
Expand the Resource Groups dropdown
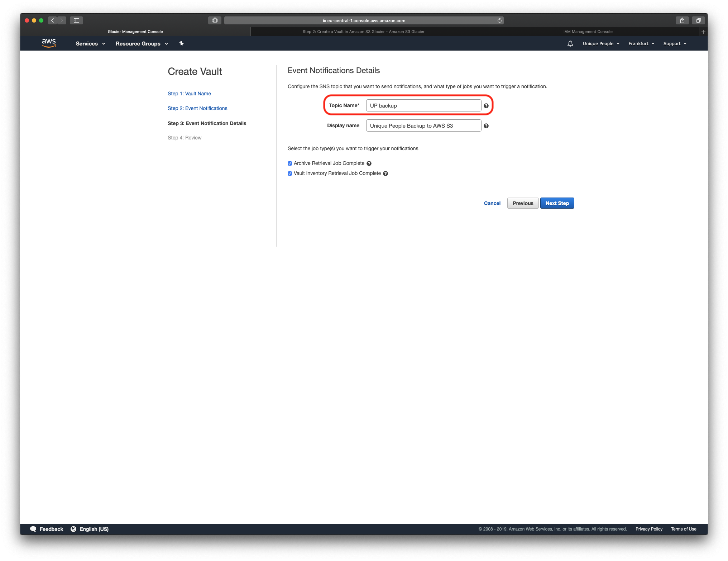pos(142,44)
